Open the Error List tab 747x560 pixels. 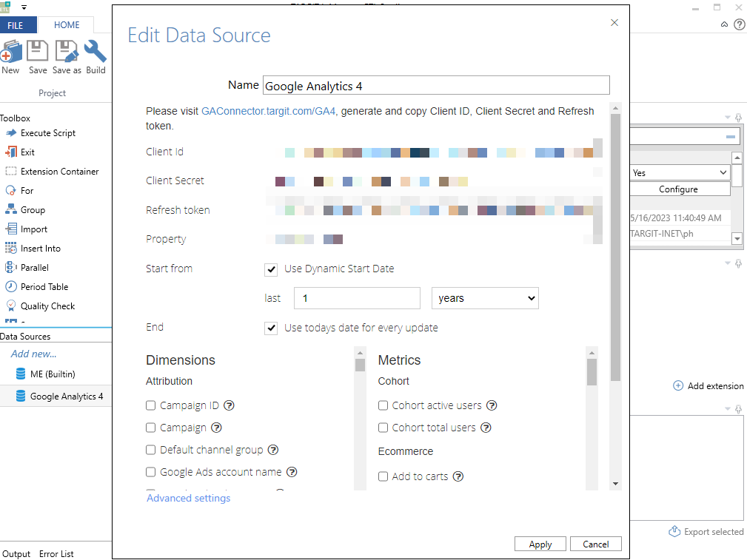click(x=56, y=554)
